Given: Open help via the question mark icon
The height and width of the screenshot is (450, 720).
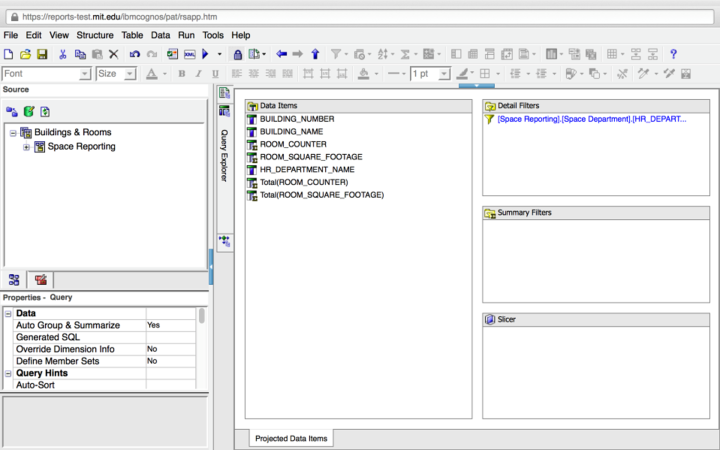Looking at the screenshot, I should pyautogui.click(x=674, y=54).
